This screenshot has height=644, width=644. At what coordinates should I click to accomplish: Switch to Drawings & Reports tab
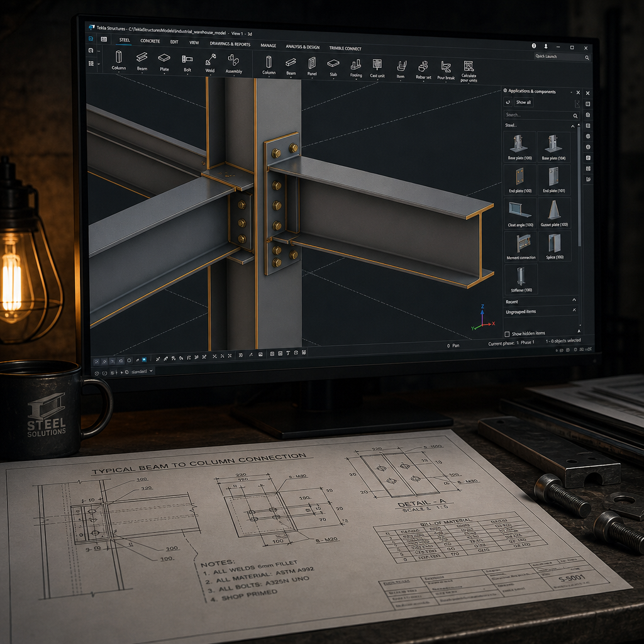(230, 43)
